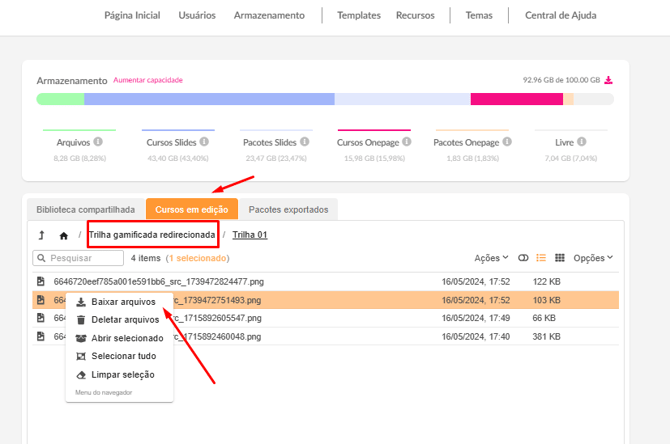This screenshot has width=670, height=444.
Task: Click the home folder icon in breadcrumb
Action: click(64, 236)
